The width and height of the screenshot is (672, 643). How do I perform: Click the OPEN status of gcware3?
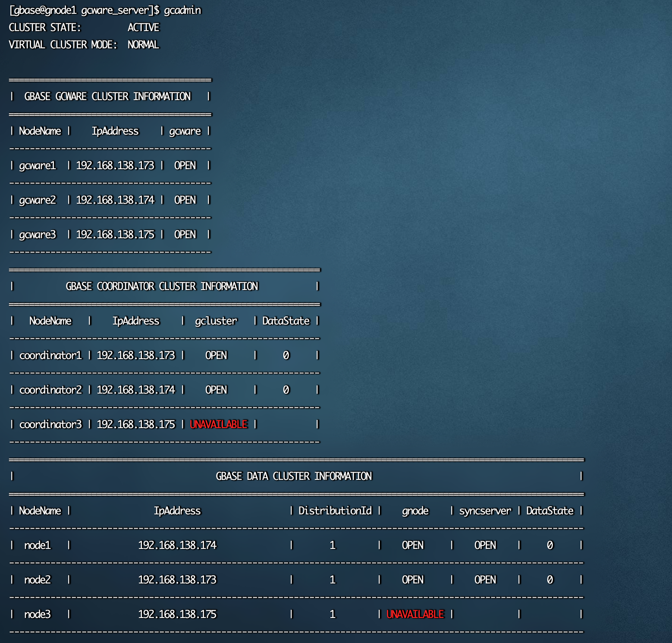(x=185, y=235)
